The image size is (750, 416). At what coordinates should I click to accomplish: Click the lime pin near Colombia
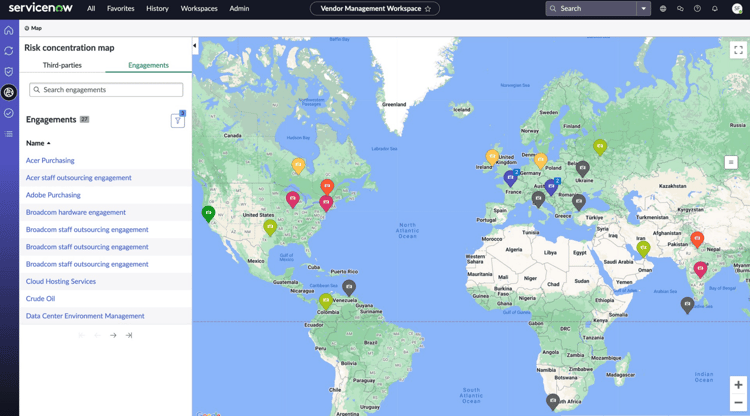tap(326, 301)
